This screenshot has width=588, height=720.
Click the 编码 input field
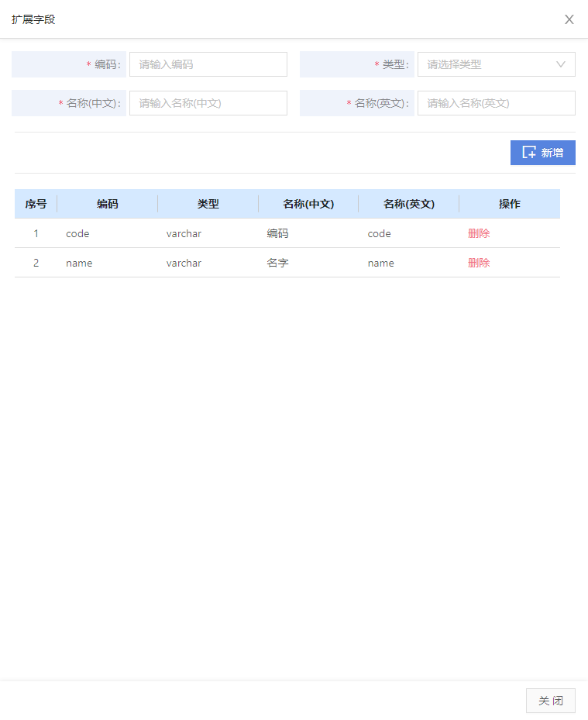(208, 64)
